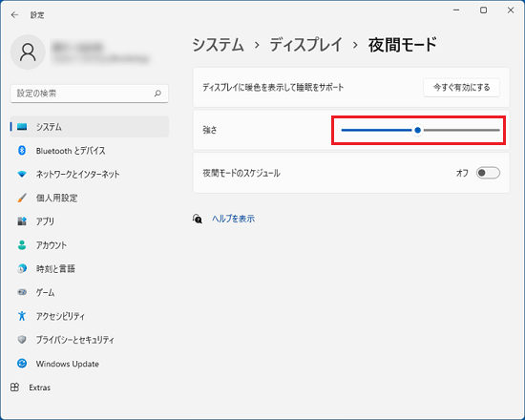Minimize the 設定 window

coord(456,10)
